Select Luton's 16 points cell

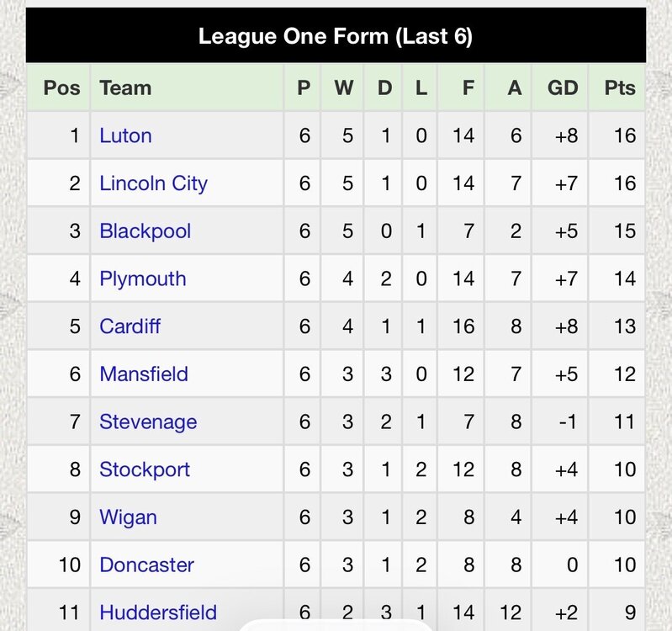[616, 136]
